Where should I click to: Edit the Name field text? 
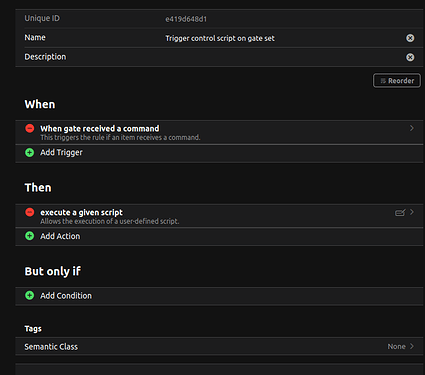point(220,38)
